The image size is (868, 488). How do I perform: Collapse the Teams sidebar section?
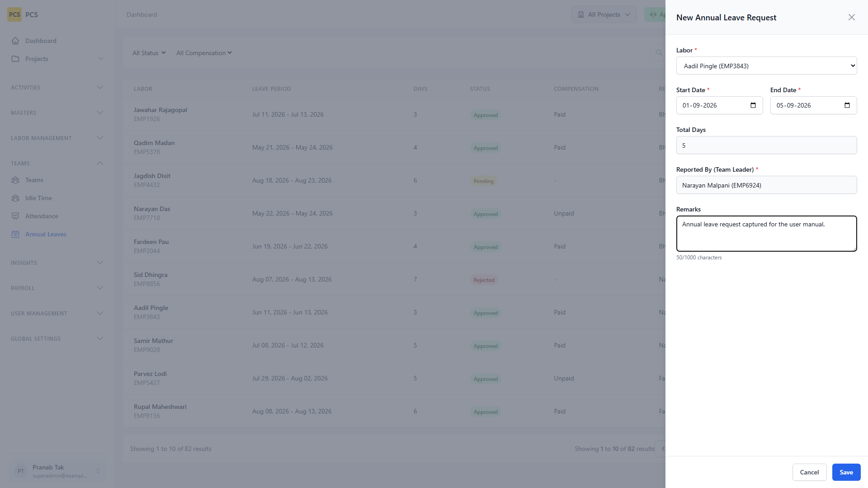[57, 163]
